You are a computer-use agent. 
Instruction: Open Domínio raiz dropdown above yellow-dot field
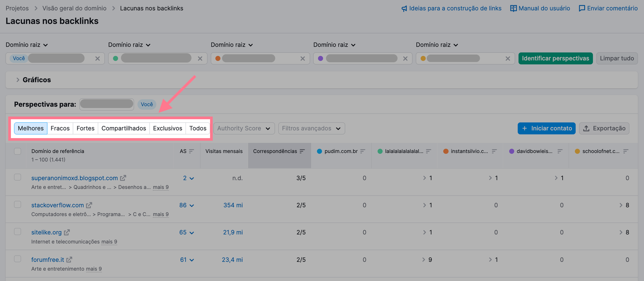[437, 45]
